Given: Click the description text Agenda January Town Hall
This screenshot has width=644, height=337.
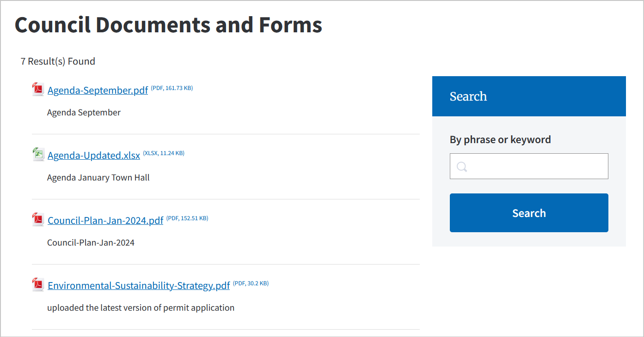Looking at the screenshot, I should click(98, 177).
